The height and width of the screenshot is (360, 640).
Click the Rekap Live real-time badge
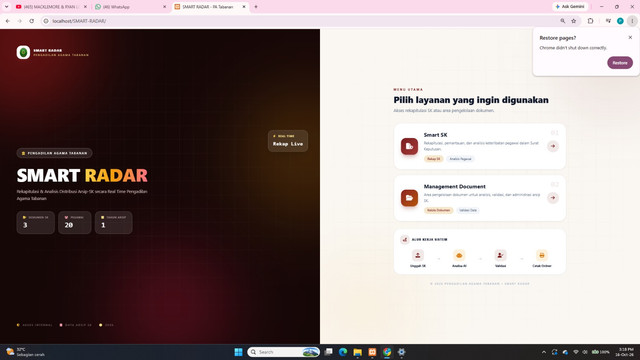(x=288, y=141)
